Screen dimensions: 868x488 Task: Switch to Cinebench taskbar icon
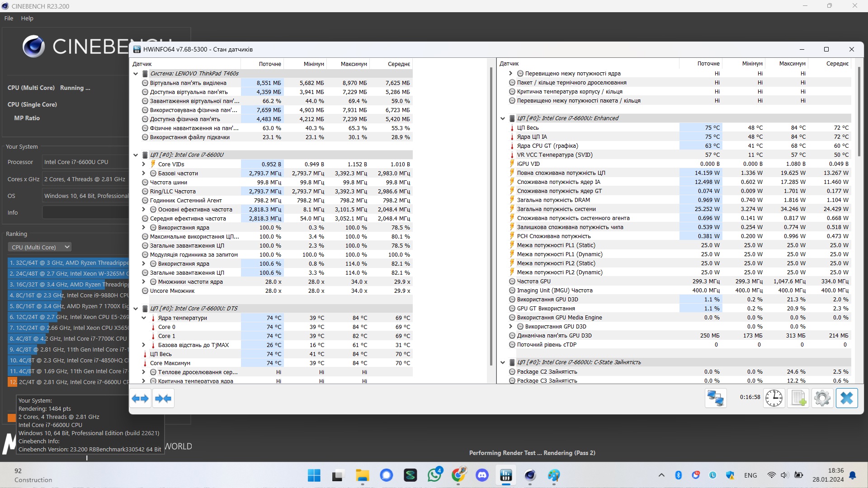(530, 475)
